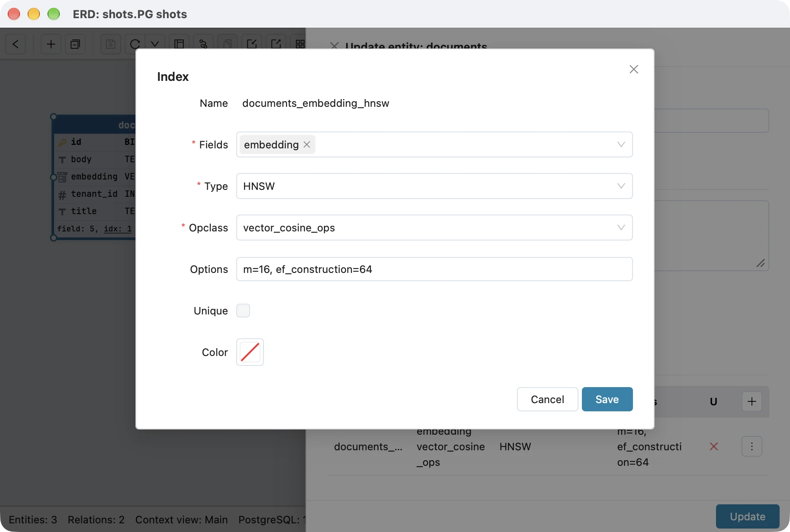Click the HNSW cell in index list
Screen dimensions: 790x532
point(515,446)
